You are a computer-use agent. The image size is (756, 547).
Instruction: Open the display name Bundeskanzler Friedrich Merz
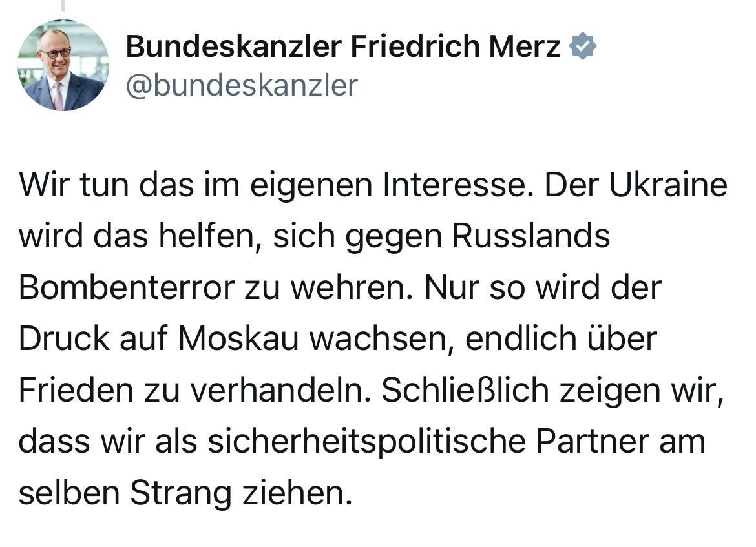click(343, 46)
